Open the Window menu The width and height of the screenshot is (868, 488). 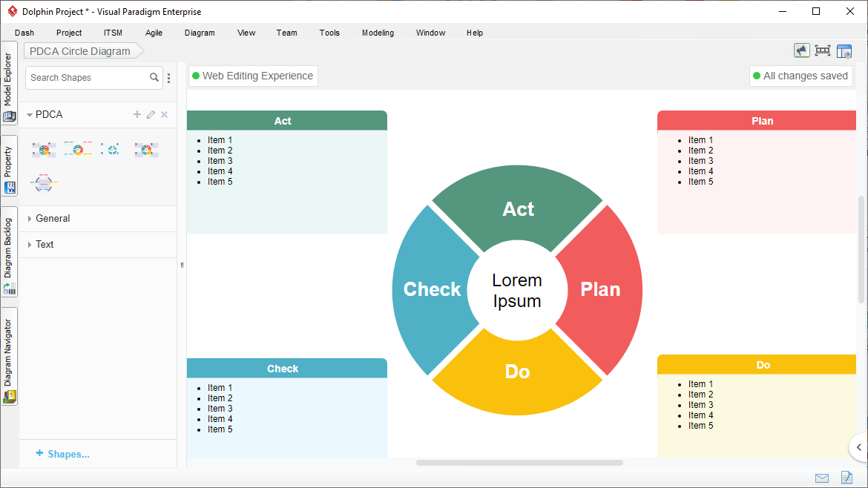(x=431, y=33)
